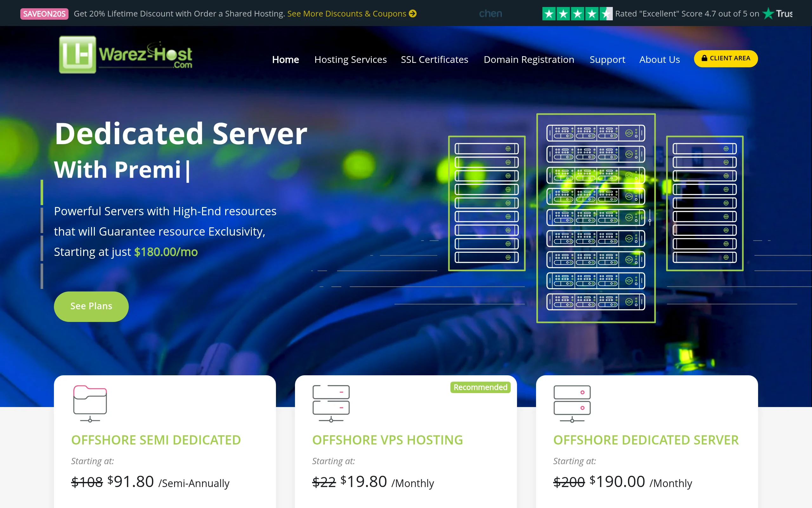Open Offshore VPS Hosting heading

(x=387, y=440)
